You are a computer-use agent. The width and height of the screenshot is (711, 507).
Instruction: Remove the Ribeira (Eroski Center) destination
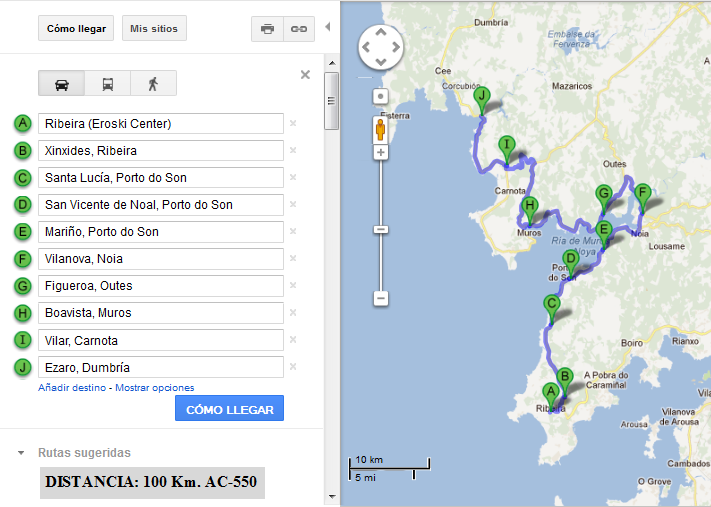coord(293,124)
